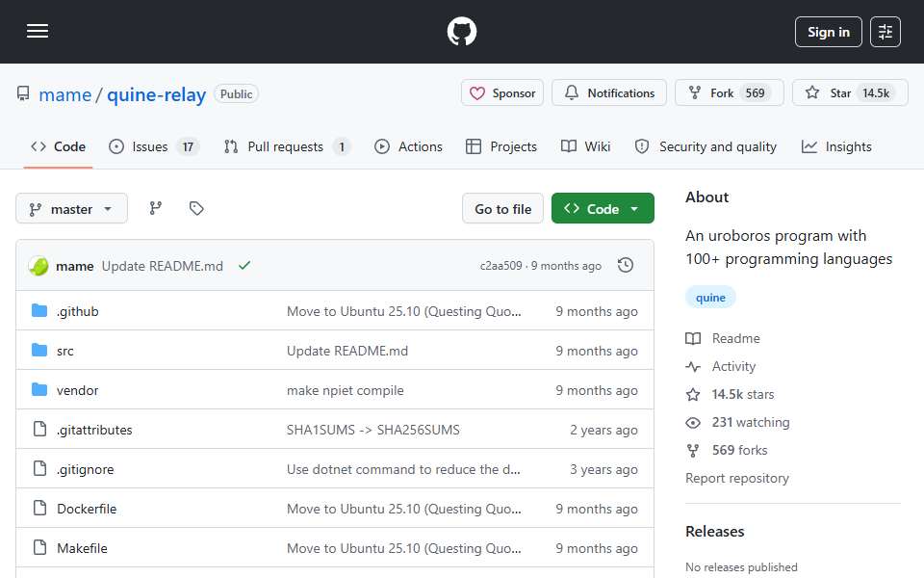
Task: Expand the green Code dropdown
Action: [x=603, y=209]
